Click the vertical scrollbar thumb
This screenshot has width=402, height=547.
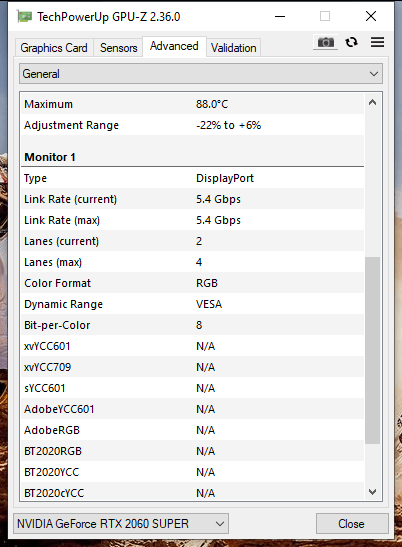372,350
